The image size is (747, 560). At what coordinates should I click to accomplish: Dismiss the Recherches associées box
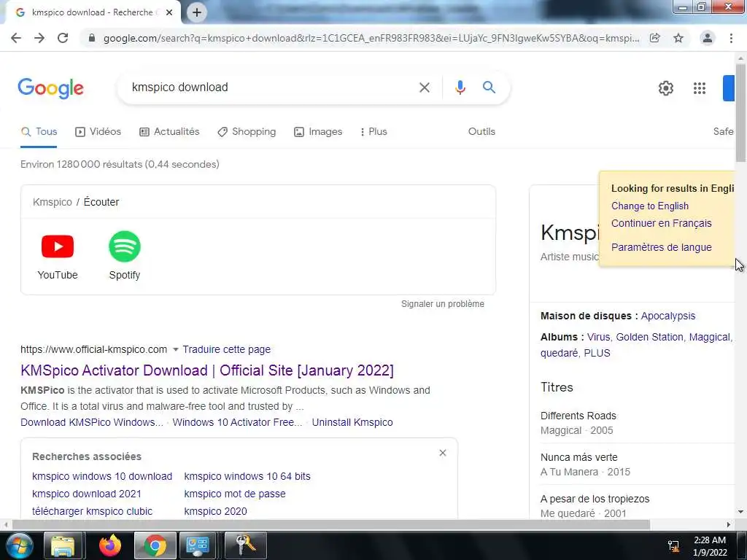click(443, 453)
